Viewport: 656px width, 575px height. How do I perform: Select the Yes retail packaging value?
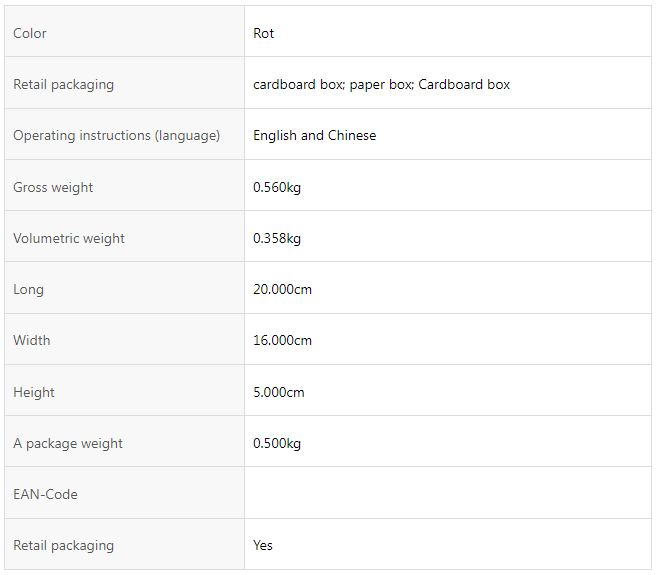[262, 545]
